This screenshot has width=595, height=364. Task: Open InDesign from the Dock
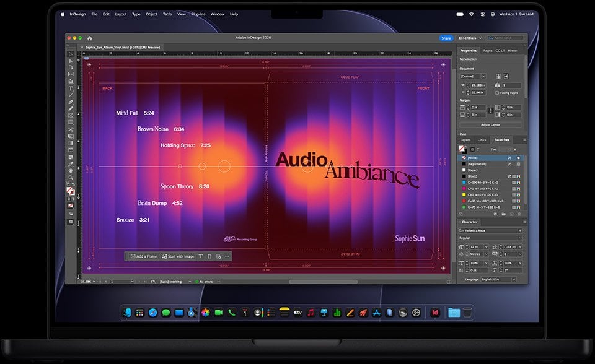435,313
